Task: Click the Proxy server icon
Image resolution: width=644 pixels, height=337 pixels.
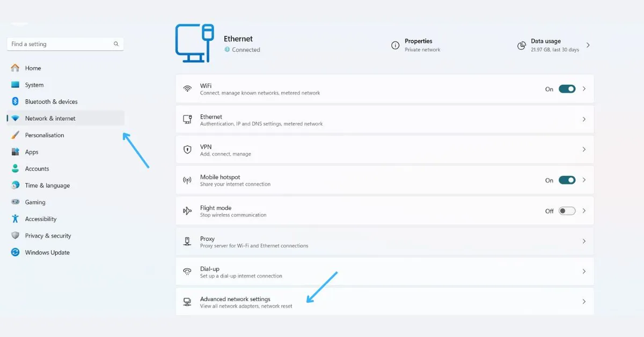Action: click(x=187, y=241)
